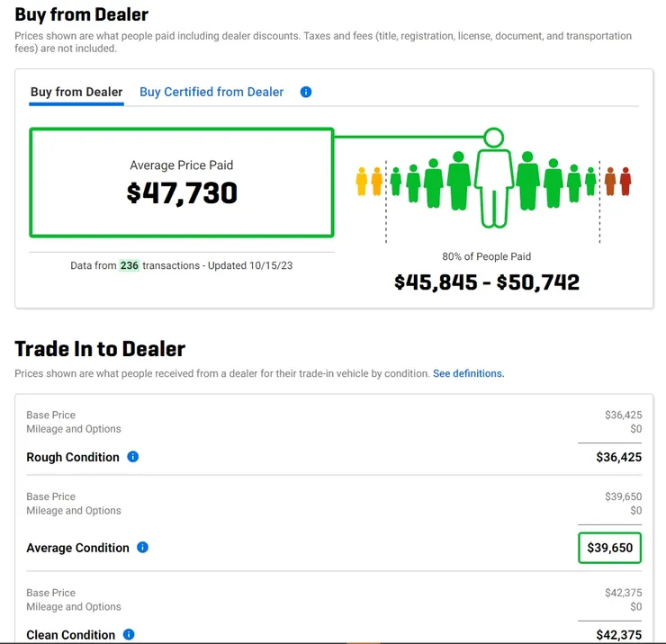Click info icon beside Buy Certified from Dealer
666x644 pixels.
(306, 92)
